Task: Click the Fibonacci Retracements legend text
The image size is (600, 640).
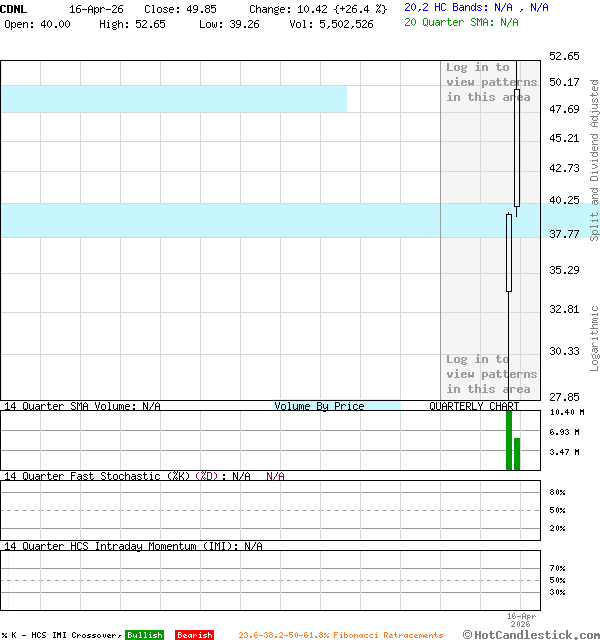Action: [x=340, y=635]
